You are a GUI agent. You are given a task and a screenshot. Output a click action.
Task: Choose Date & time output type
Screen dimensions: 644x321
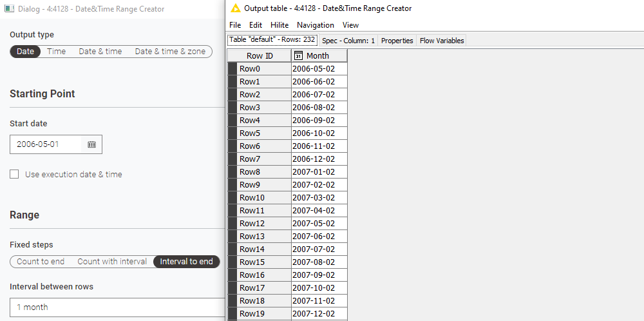(100, 52)
